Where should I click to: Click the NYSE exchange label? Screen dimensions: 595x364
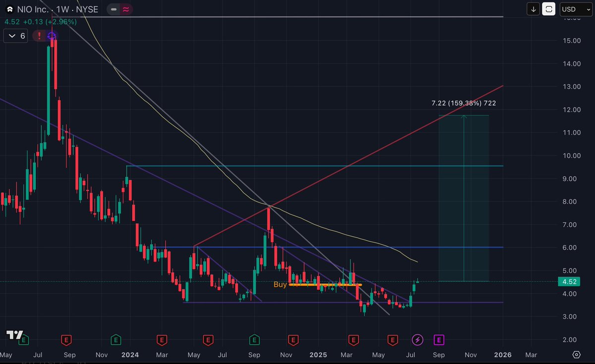(87, 9)
